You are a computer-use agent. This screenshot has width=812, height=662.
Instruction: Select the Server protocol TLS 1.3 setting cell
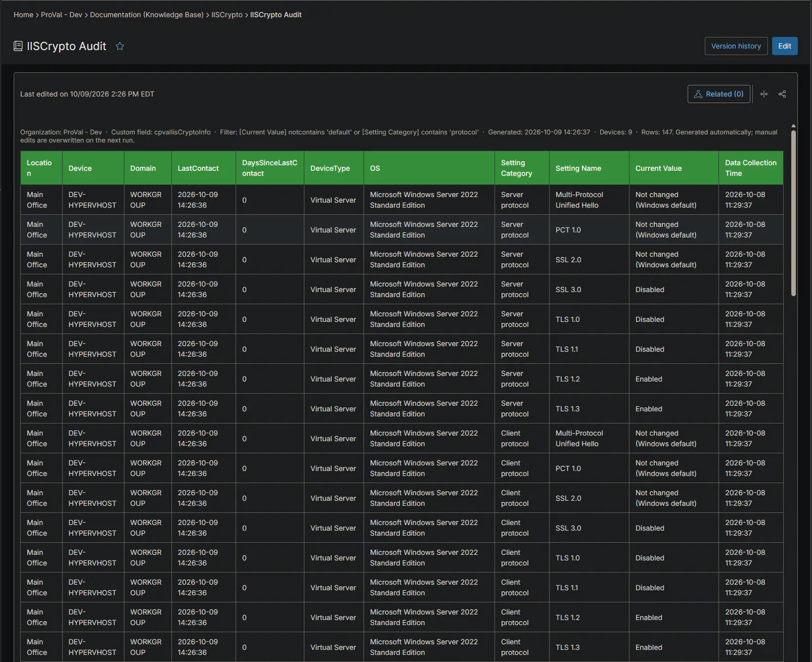click(589, 409)
